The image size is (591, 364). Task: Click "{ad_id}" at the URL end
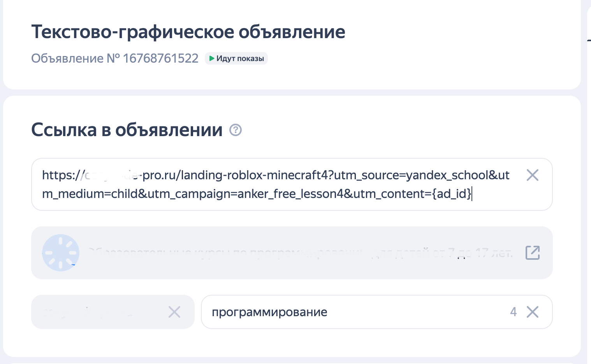(x=452, y=194)
